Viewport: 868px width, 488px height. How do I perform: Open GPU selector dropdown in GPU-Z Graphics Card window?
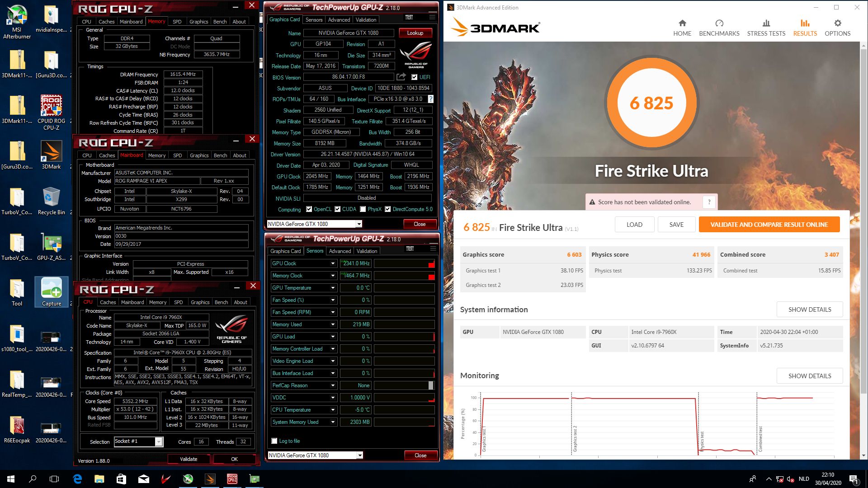359,224
